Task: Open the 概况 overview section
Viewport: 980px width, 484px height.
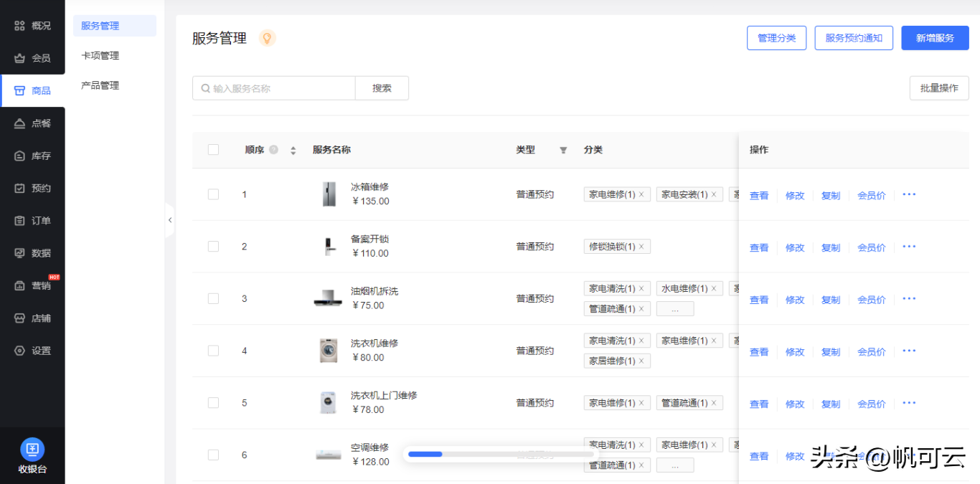Action: click(x=32, y=26)
